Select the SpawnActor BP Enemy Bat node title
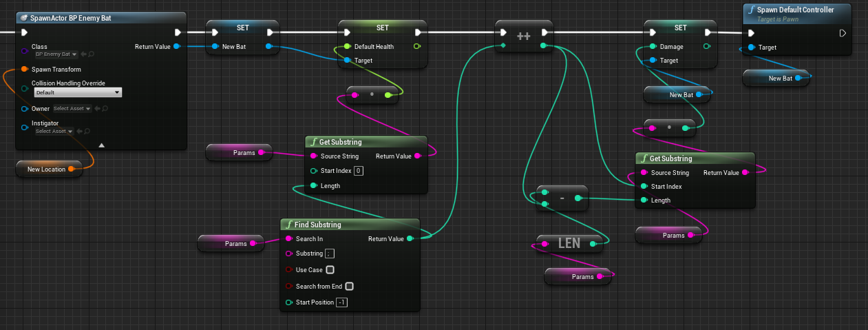The height and width of the screenshot is (330, 868). (x=69, y=18)
